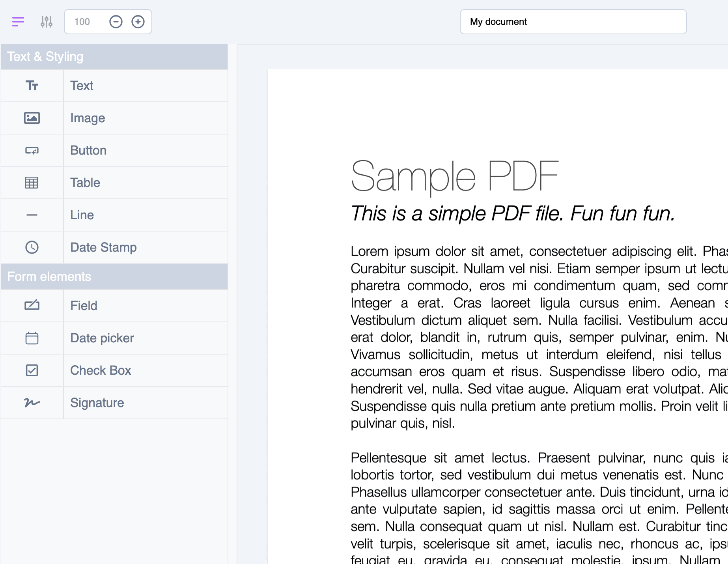The height and width of the screenshot is (564, 728).
Task: Add a Text element from the sidebar
Action: click(82, 86)
